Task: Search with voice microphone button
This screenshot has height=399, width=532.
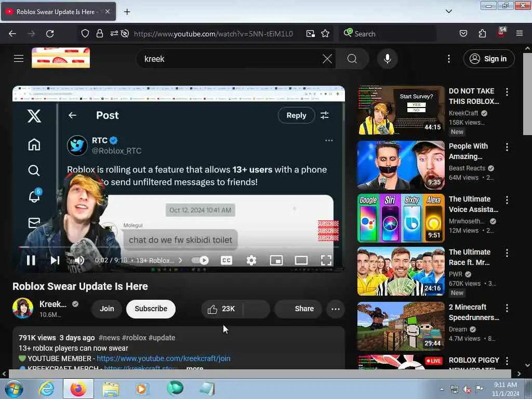Action: pos(387,59)
